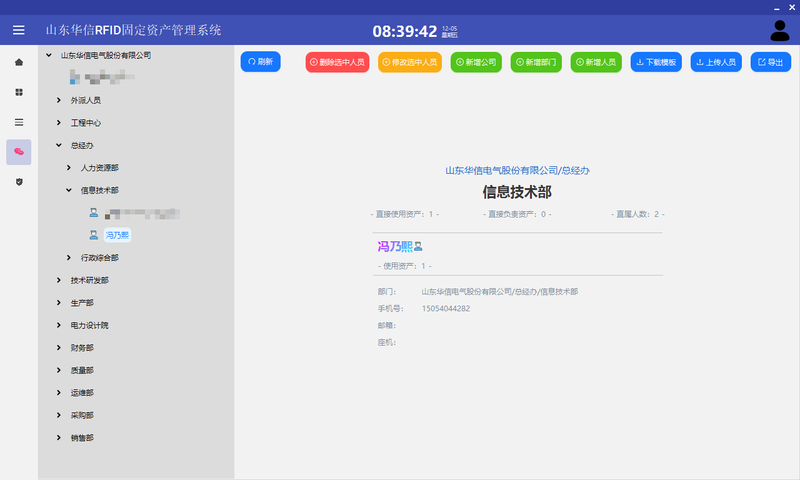
Task: Click the user profile avatar icon
Action: 779,31
